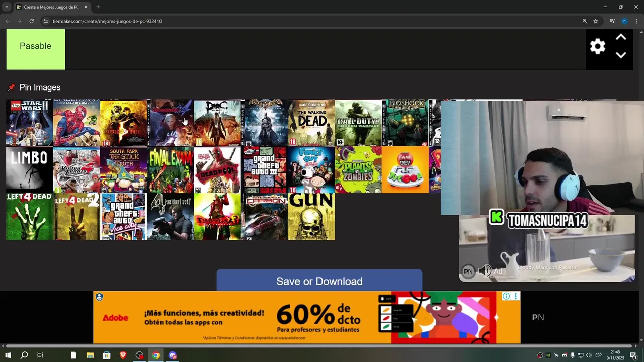
Task: Pick the Deadpool game cover
Action: tap(217, 170)
